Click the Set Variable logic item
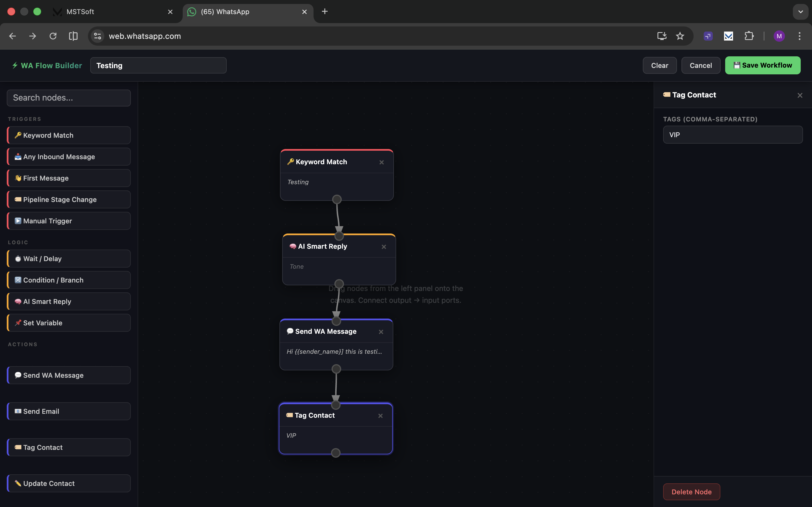The image size is (812, 507). coord(69,323)
